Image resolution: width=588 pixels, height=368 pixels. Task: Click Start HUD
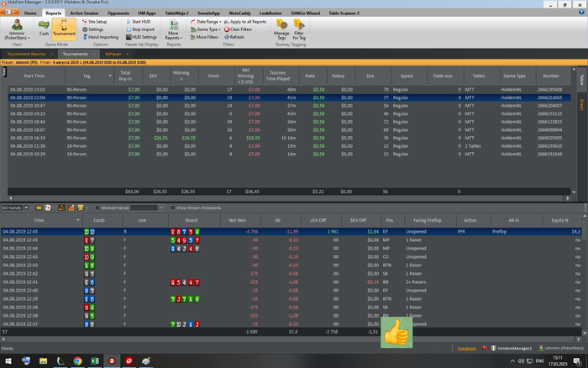139,22
